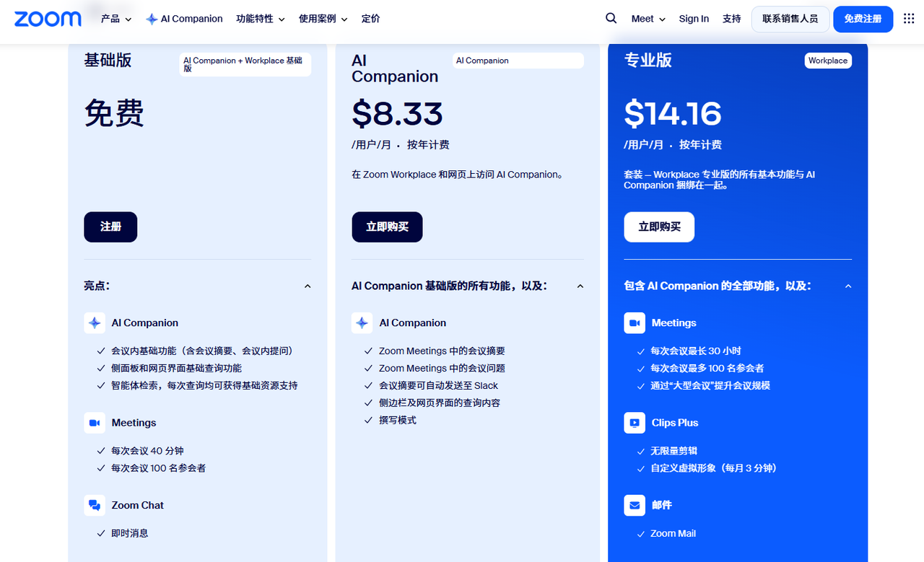This screenshot has height=562, width=924.
Task: Open the 定价 page
Action: (371, 19)
